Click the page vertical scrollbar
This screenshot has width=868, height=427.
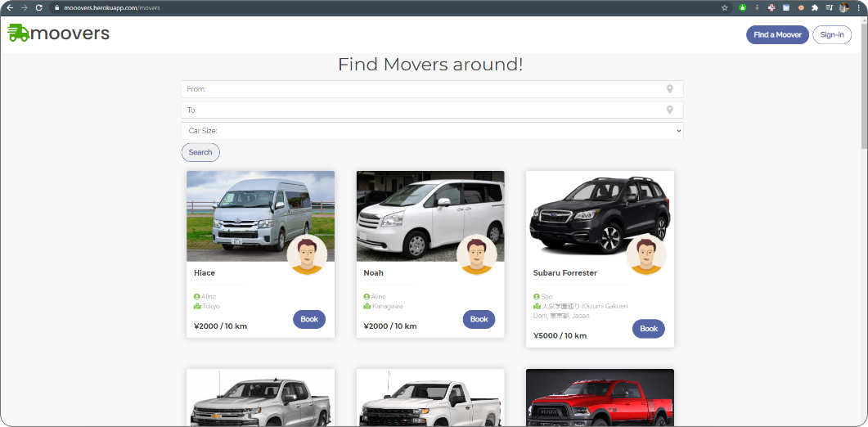click(864, 83)
